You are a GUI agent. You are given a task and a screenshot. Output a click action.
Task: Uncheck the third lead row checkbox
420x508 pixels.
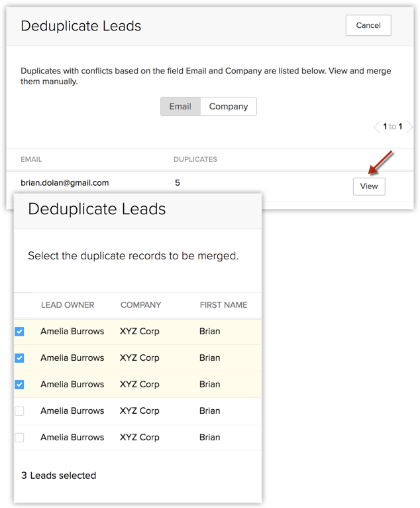coord(19,385)
